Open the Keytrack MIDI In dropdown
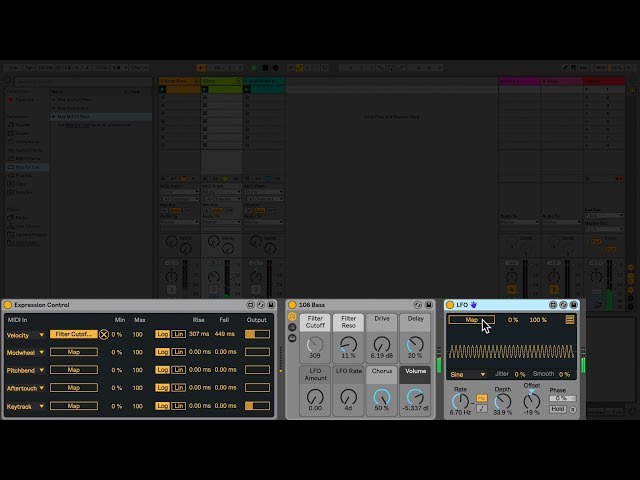 point(25,406)
